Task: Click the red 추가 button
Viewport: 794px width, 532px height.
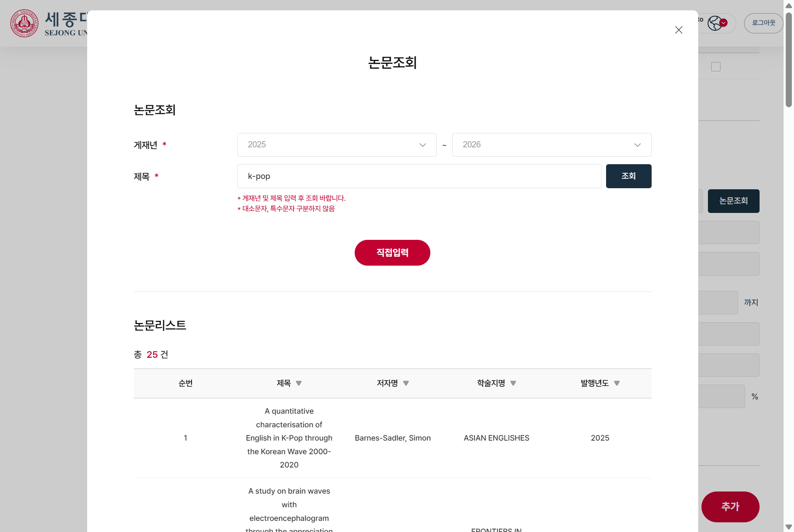Action: click(730, 507)
